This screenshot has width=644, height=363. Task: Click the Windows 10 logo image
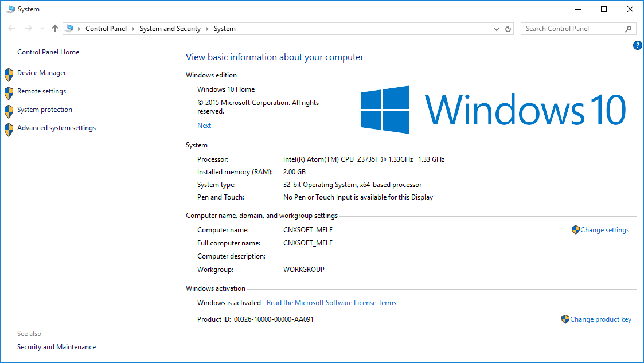click(x=493, y=110)
